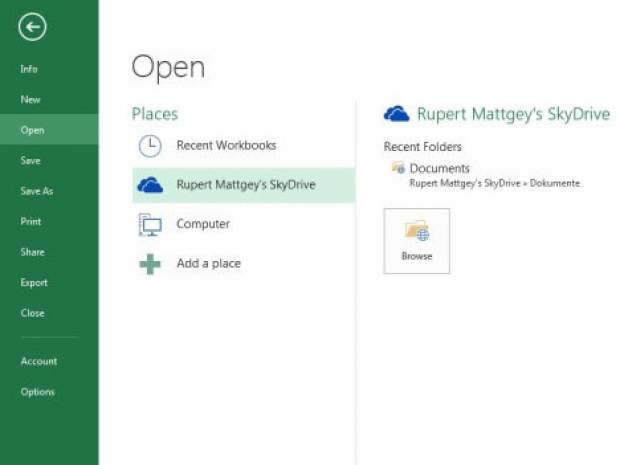The width and height of the screenshot is (620, 465).
Task: Open Excel Options from sidebar
Action: (38, 391)
